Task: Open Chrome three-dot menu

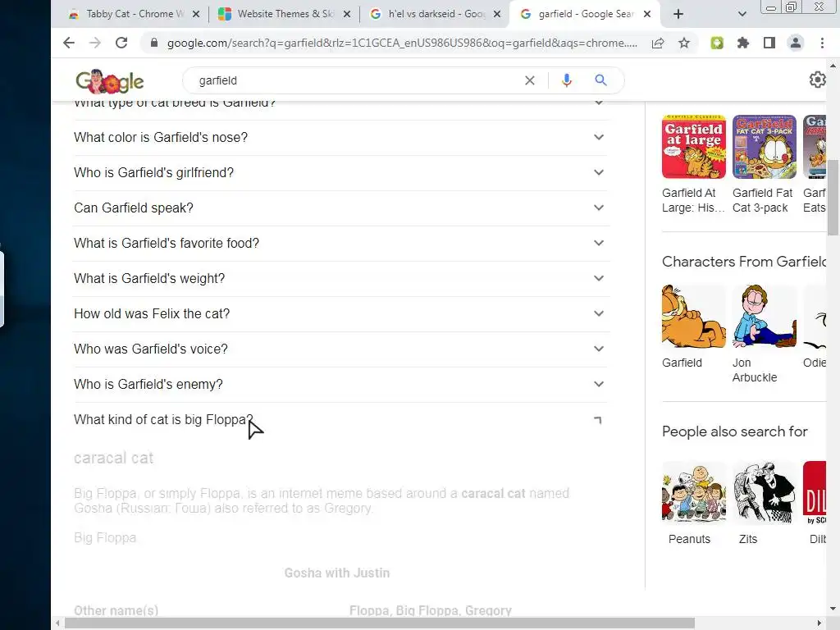Action: coord(822,43)
